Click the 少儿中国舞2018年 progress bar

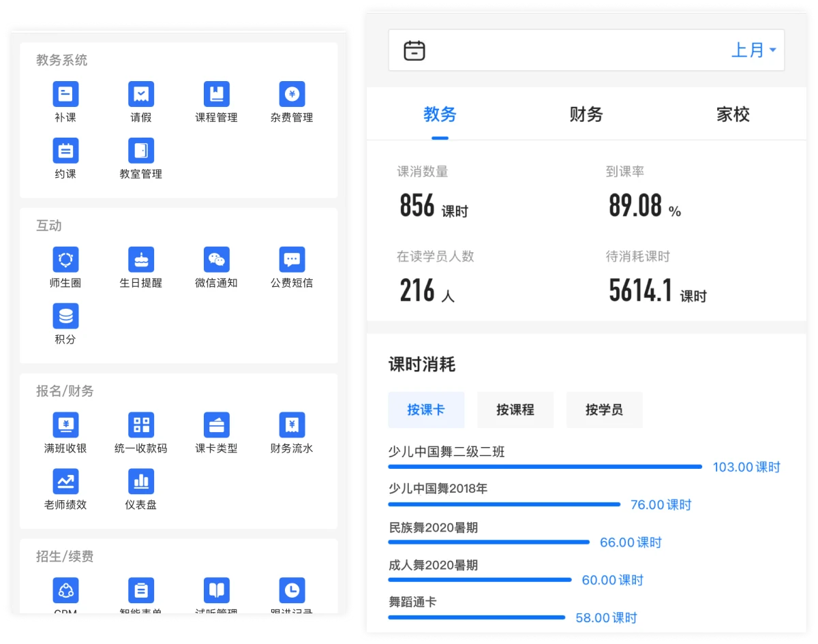504,504
